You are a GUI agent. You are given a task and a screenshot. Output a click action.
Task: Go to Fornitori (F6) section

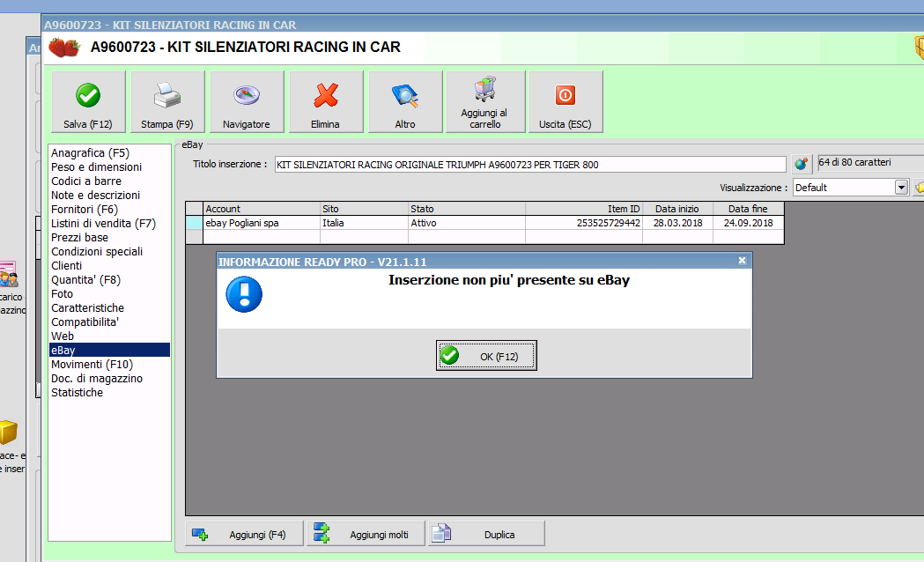(109, 209)
